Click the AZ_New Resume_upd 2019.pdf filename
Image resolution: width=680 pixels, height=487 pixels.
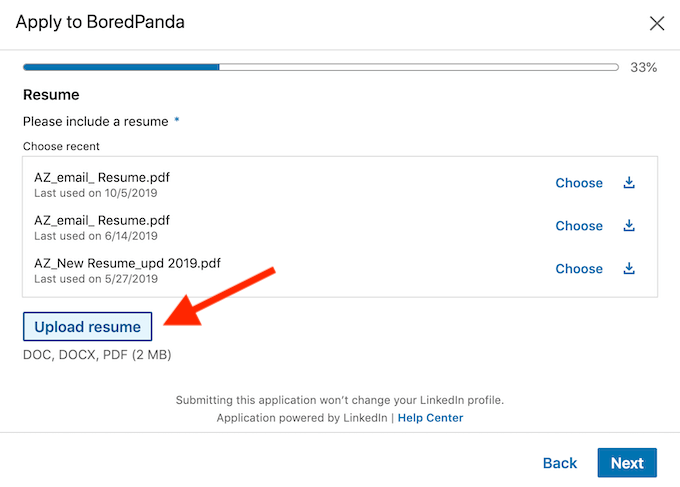click(127, 263)
